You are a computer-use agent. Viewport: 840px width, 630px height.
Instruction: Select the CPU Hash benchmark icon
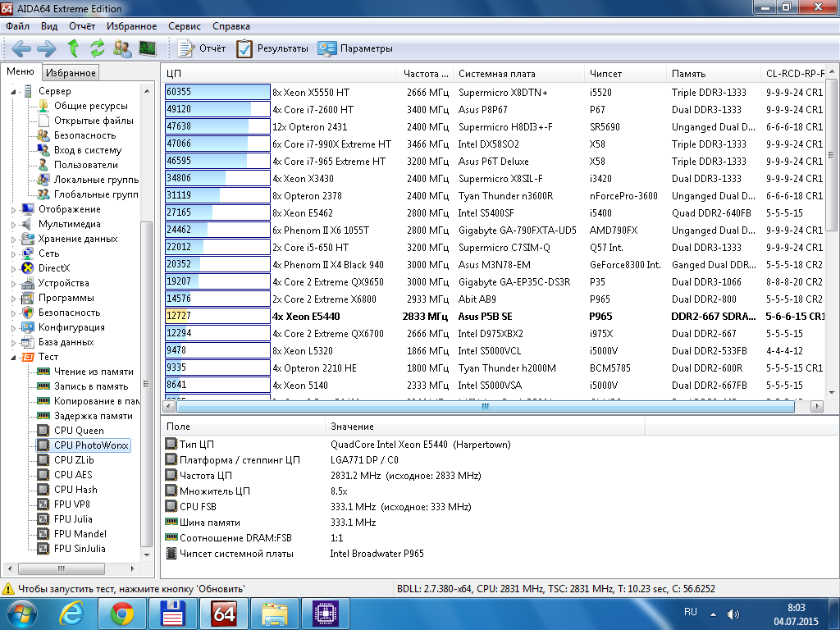pyautogui.click(x=43, y=489)
